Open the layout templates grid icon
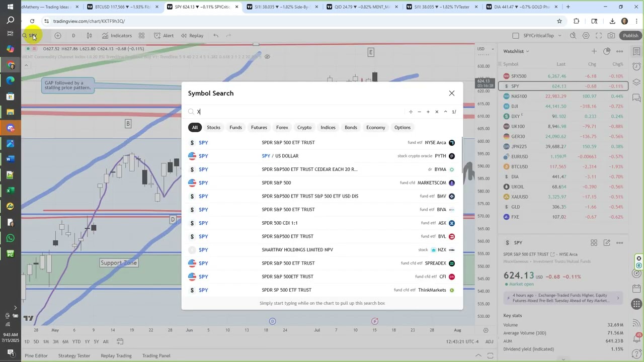644x362 pixels. tap(141, 36)
